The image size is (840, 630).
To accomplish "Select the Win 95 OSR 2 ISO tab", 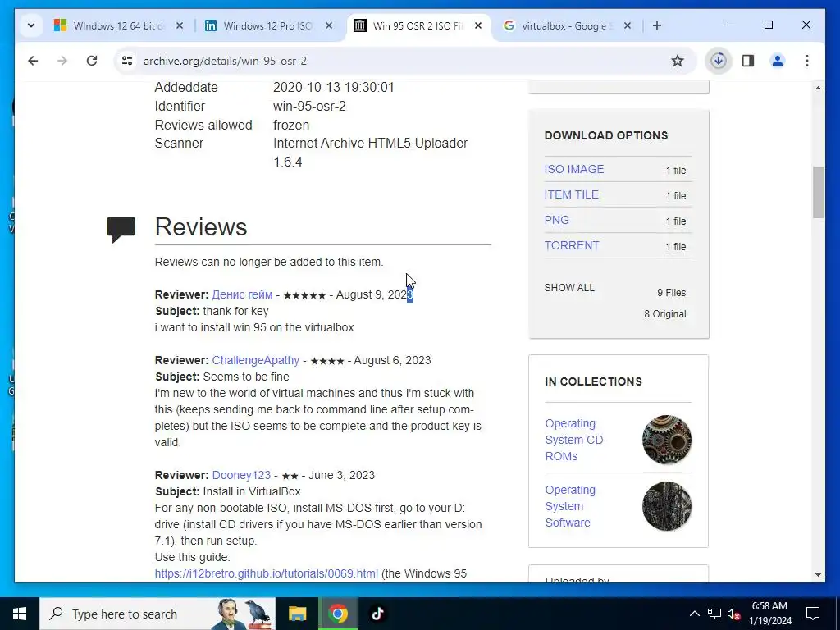I will (418, 25).
